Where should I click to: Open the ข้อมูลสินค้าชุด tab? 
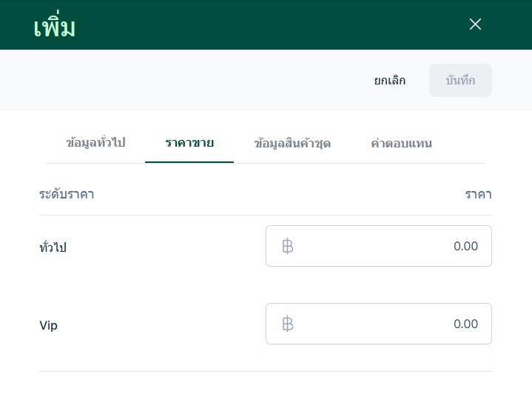pyautogui.click(x=292, y=143)
